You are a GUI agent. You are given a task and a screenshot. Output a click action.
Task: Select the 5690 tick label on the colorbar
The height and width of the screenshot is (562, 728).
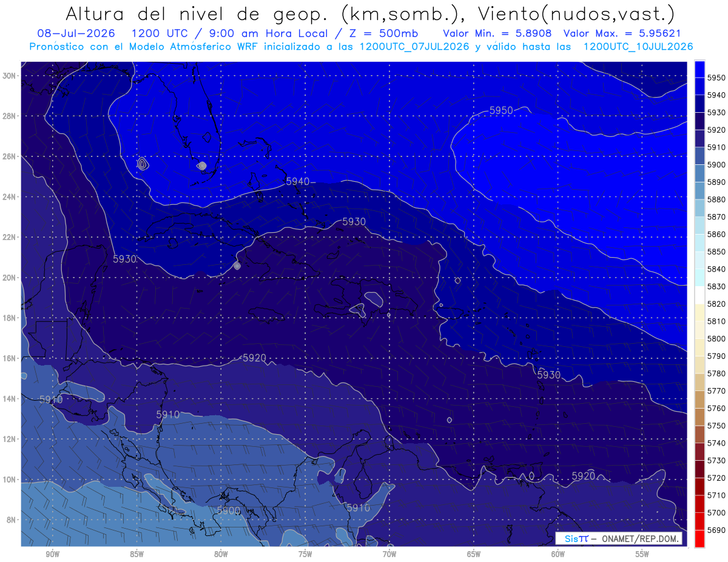point(716,530)
